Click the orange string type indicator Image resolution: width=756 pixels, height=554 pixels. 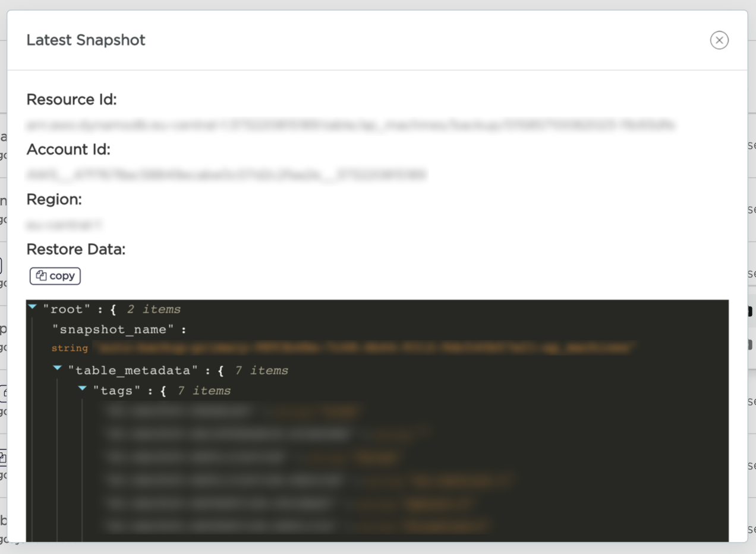70,348
